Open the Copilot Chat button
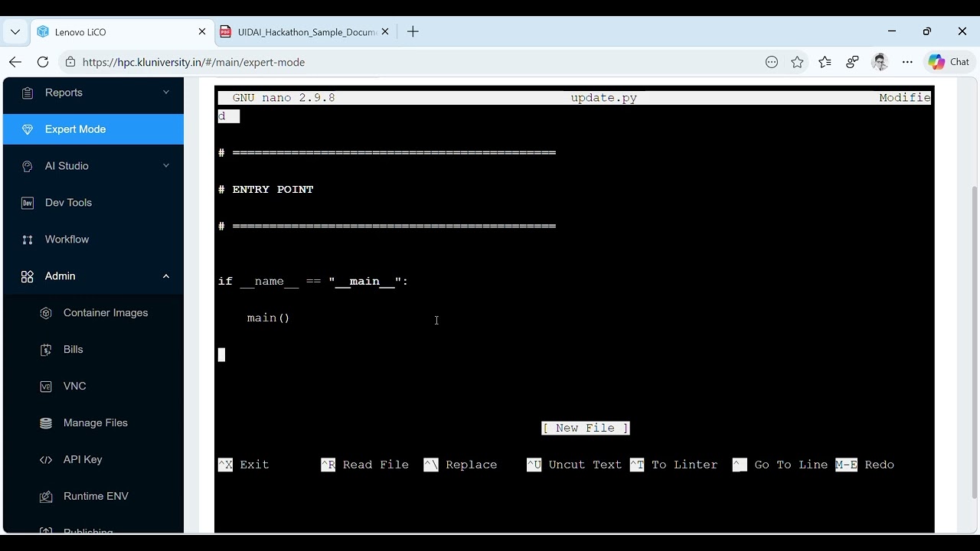 pos(949,62)
